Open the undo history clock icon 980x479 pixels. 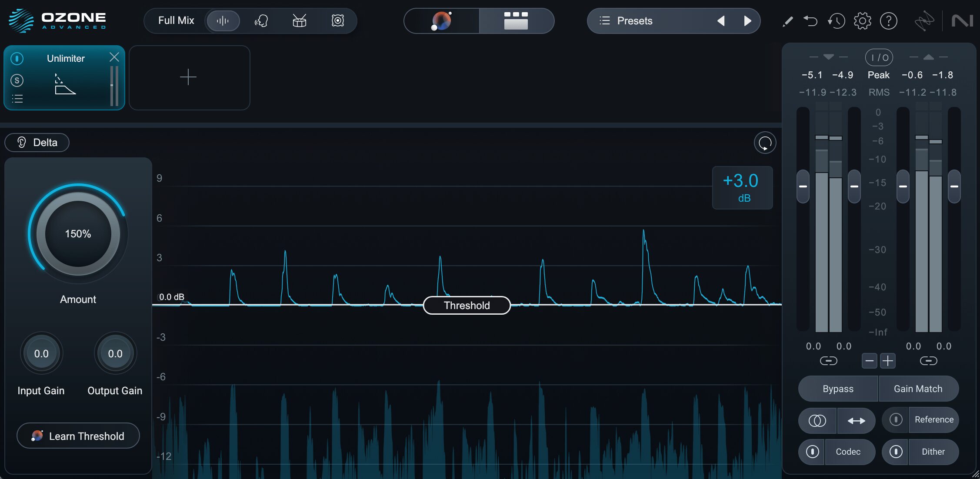coord(836,20)
